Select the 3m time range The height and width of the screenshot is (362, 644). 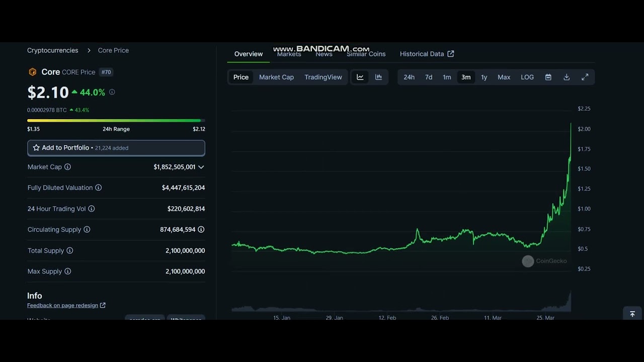[x=466, y=77]
